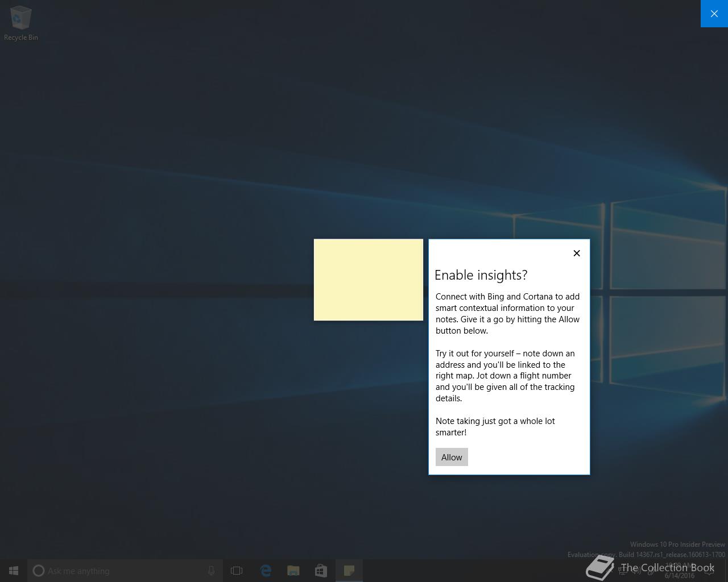
Task: Open the Windows Store taskbar icon
Action: [x=321, y=571]
